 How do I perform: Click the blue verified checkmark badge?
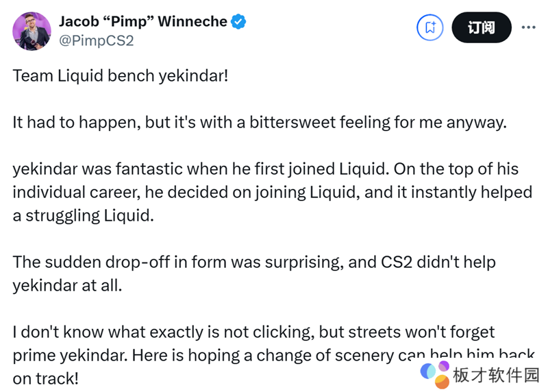click(x=239, y=21)
